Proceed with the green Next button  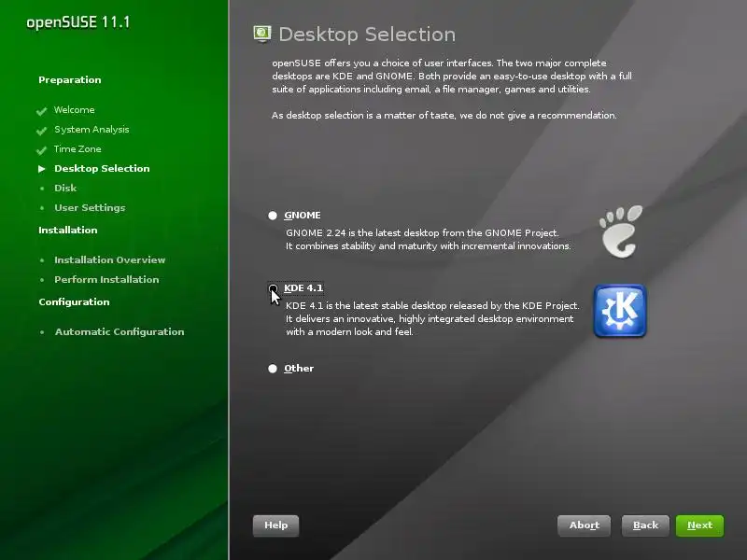coord(699,525)
